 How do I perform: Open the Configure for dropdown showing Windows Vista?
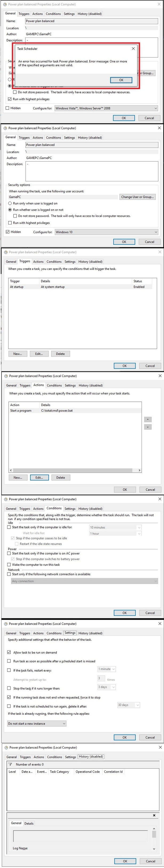click(x=106, y=108)
